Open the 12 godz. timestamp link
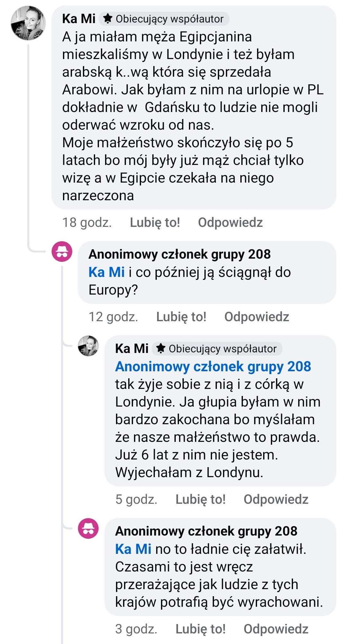Viewport: 347px width, 644px height. click(x=113, y=317)
